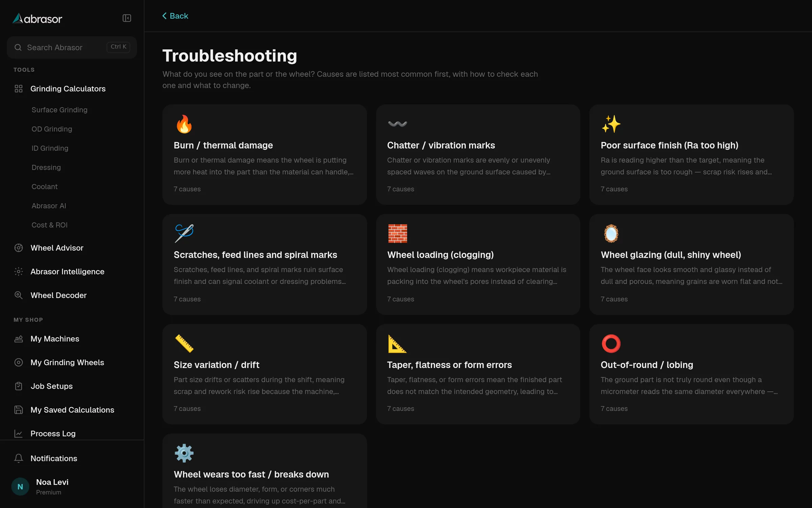Click the wave icon on Chatter card
Viewport: 812px width, 508px height.
pos(398,124)
